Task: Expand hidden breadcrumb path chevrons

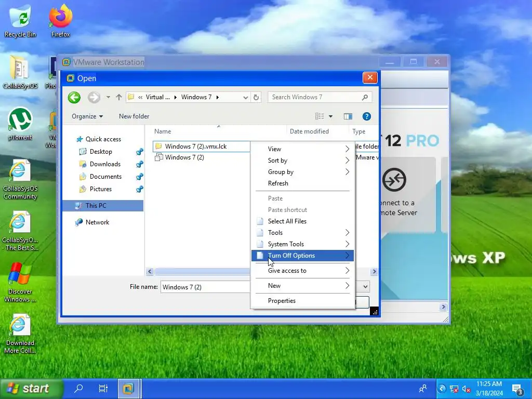Action: pyautogui.click(x=140, y=97)
